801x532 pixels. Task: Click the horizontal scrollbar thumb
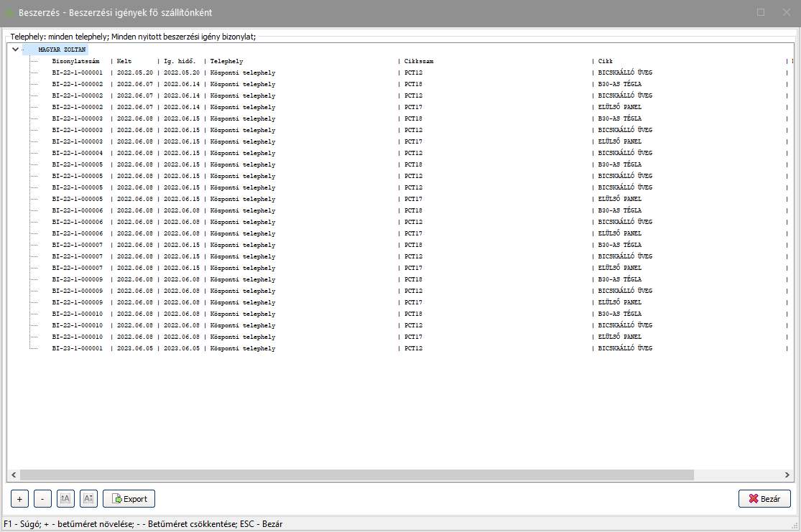click(356, 475)
